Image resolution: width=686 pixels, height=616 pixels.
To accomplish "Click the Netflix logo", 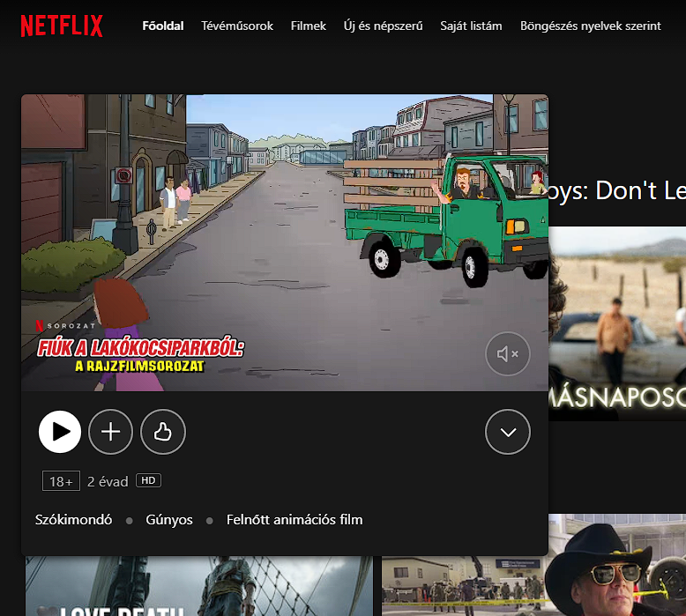I will 62,26.
